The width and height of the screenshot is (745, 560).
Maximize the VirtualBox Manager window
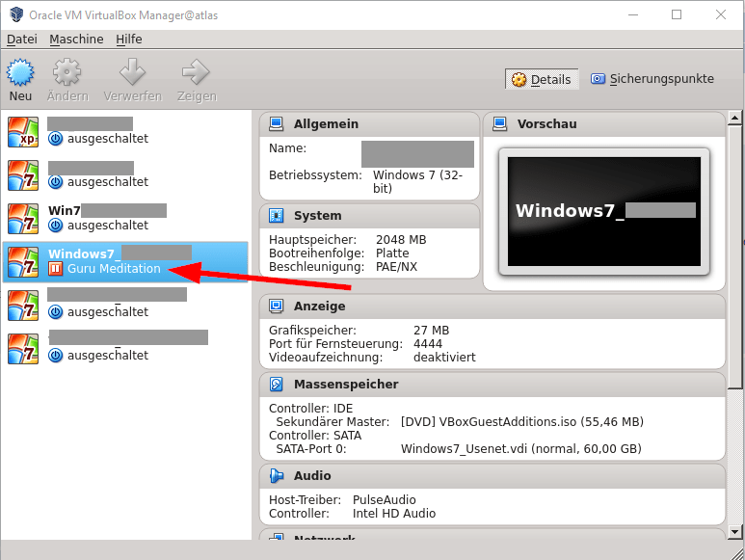click(677, 14)
